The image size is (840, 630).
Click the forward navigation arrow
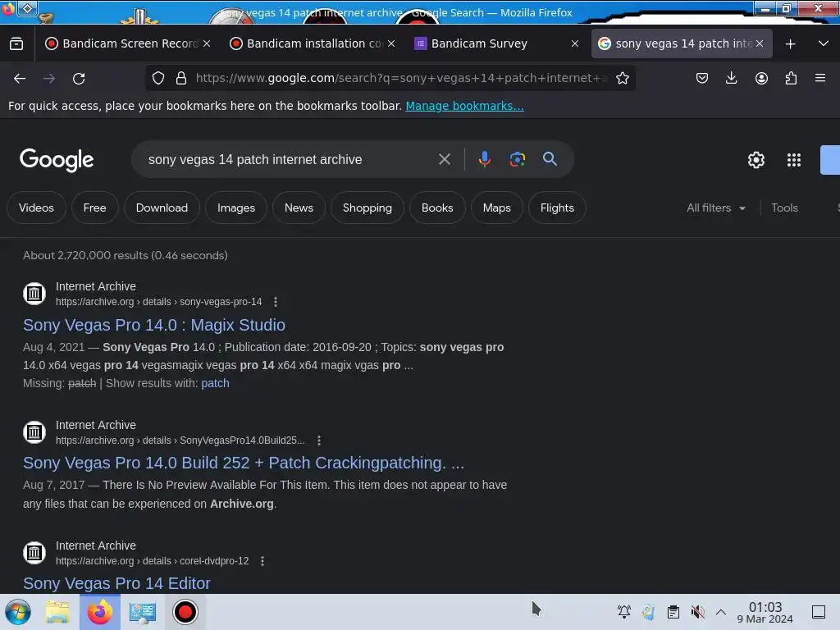(49, 79)
